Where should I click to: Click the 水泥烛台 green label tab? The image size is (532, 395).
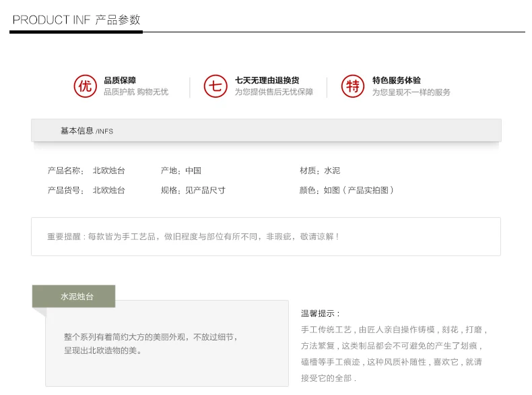coord(73,296)
